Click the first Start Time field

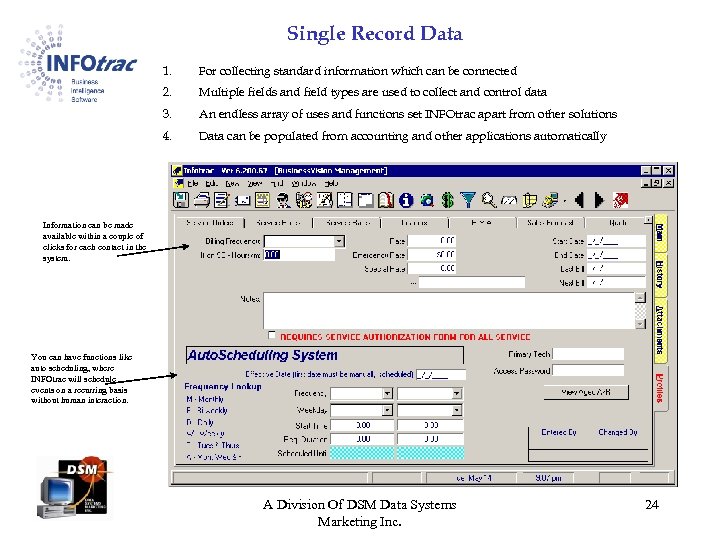tap(362, 426)
